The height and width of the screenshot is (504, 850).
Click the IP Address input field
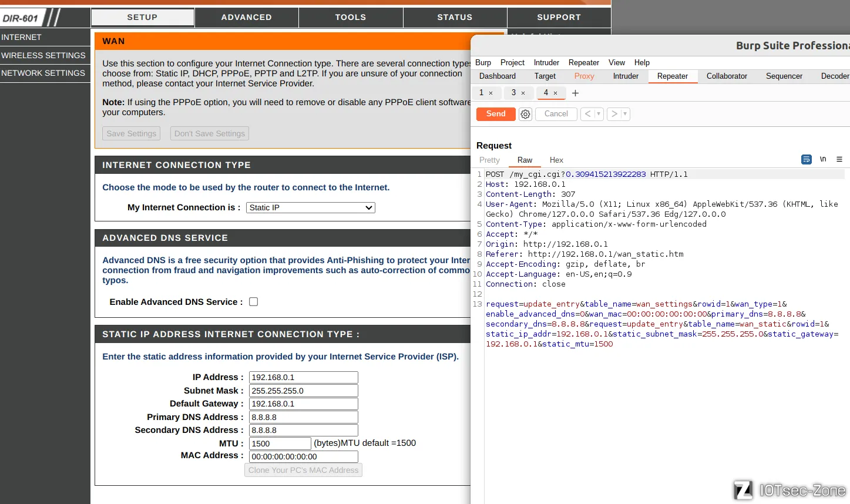pyautogui.click(x=304, y=377)
